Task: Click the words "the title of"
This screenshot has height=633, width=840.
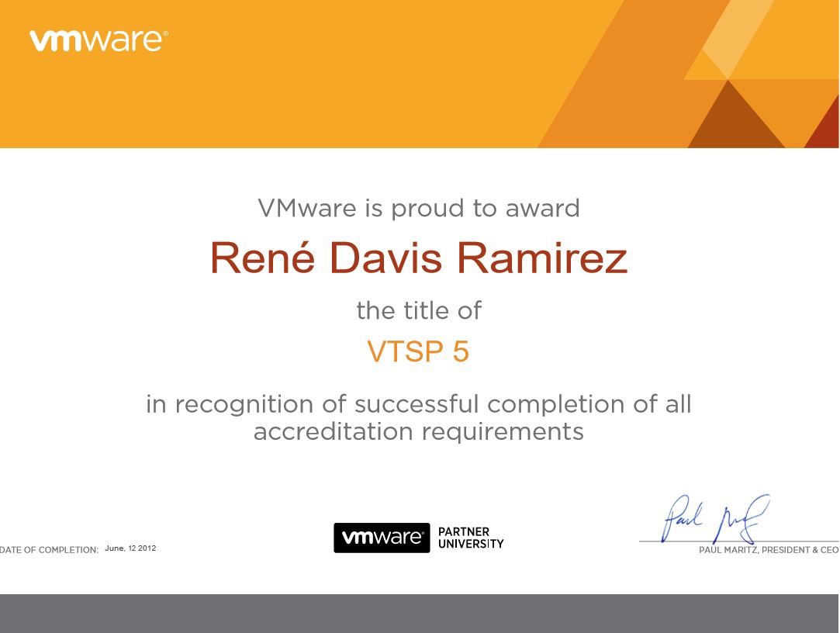Action: tap(419, 311)
